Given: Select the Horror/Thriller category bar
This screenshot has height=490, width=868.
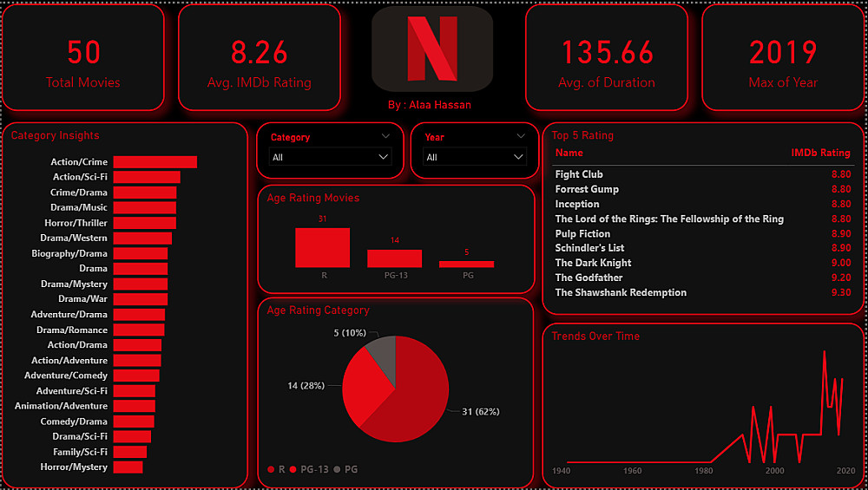Looking at the screenshot, I should [144, 223].
